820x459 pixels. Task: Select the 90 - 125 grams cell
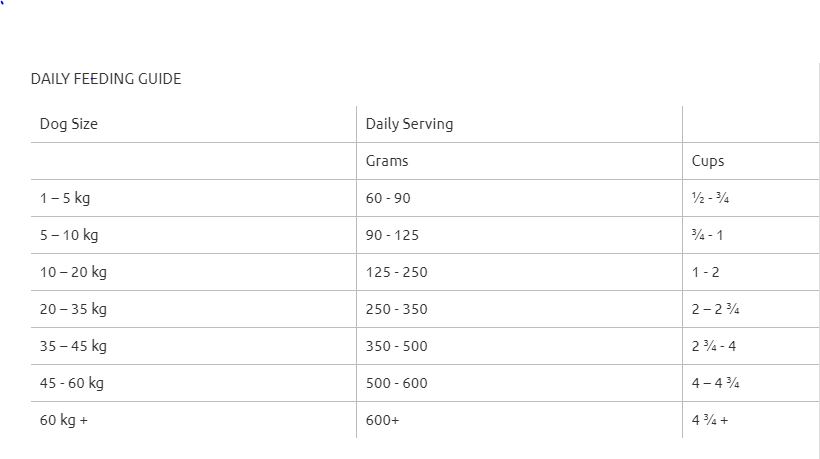coord(392,235)
